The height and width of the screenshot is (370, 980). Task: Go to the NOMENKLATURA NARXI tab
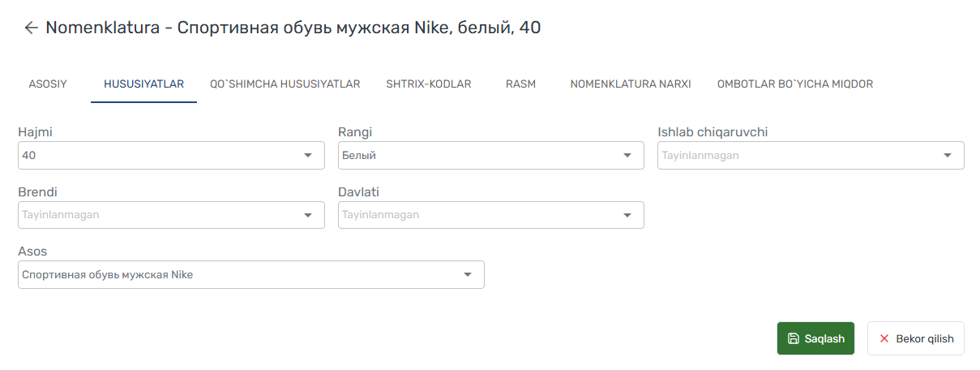(631, 84)
